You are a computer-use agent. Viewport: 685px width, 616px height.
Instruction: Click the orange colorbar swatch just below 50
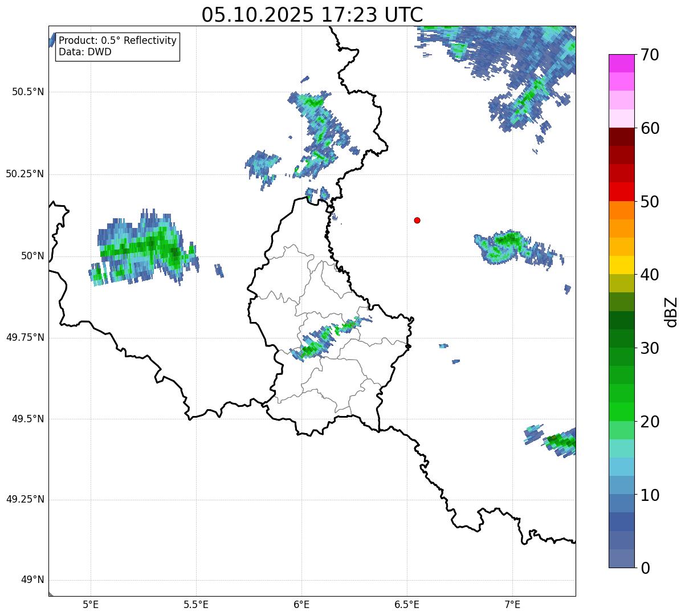click(x=621, y=210)
